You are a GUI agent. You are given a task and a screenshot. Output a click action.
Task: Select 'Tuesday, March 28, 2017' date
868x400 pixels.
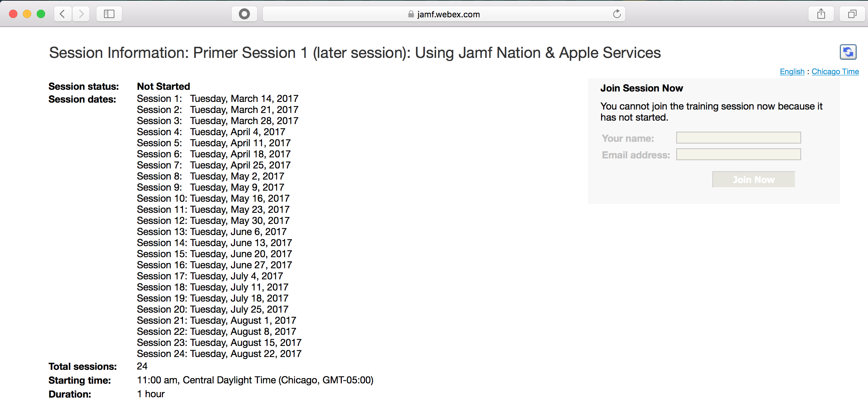(244, 121)
